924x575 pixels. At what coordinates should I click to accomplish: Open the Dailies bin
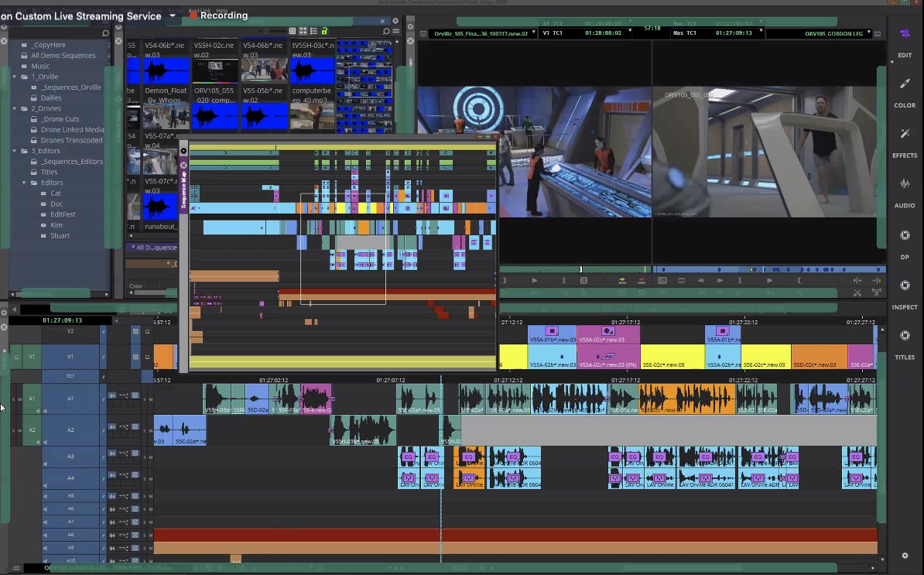(50, 98)
